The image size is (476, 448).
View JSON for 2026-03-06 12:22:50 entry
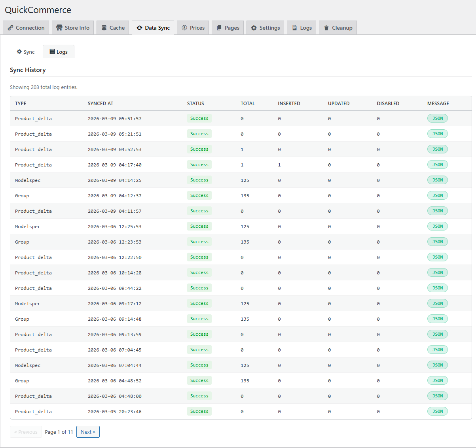coord(438,257)
